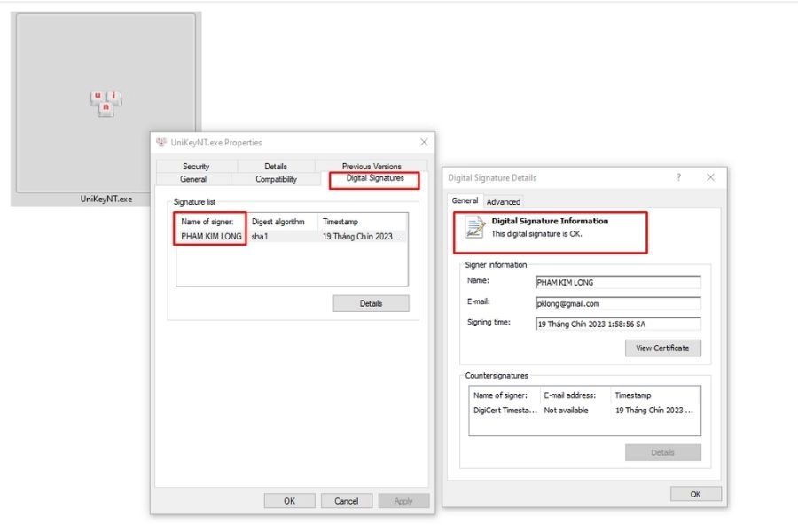Open the Previous Versions tab

[x=372, y=166]
